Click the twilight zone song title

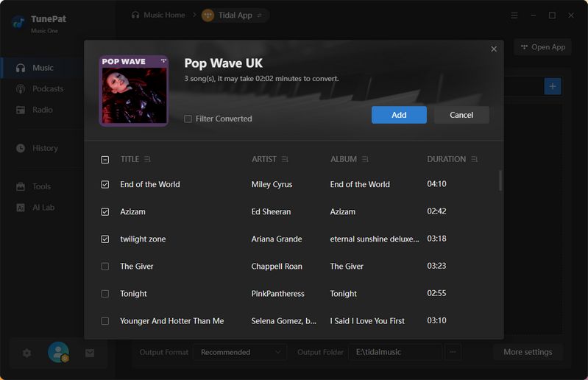pyautogui.click(x=143, y=239)
